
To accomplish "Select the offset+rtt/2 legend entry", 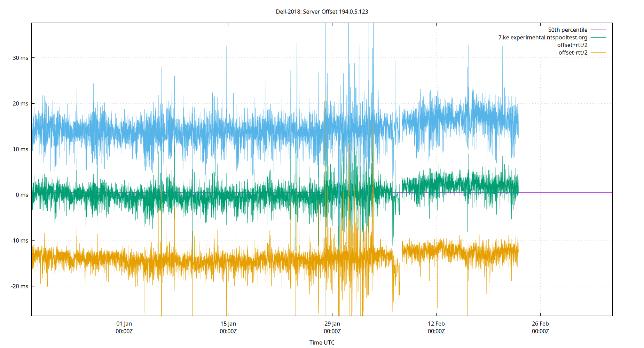I will pyautogui.click(x=571, y=45).
